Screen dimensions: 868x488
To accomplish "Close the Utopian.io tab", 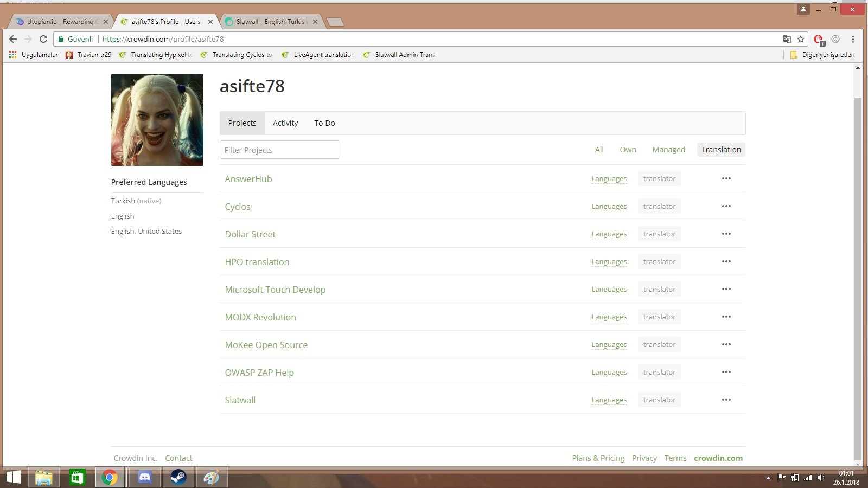I will pyautogui.click(x=106, y=22).
